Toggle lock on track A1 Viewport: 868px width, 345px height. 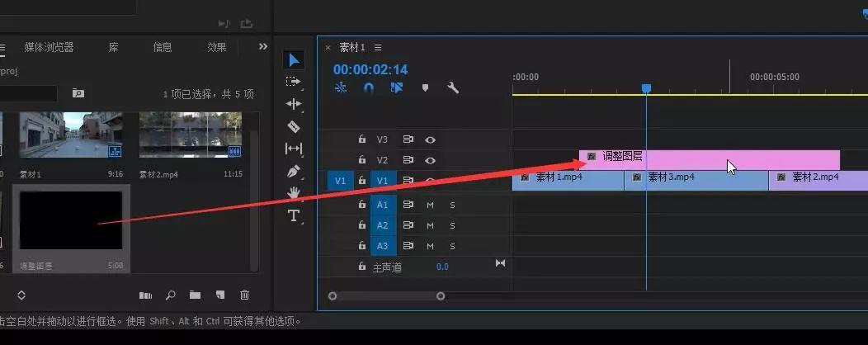pyautogui.click(x=362, y=205)
